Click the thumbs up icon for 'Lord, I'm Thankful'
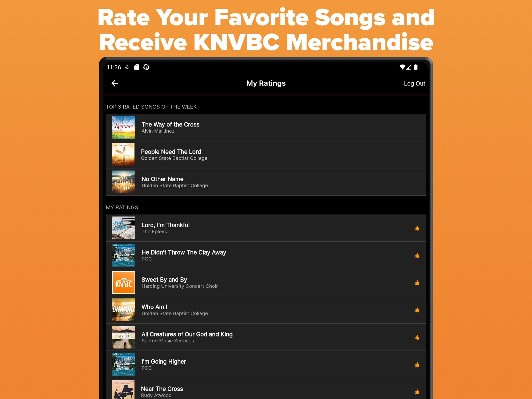This screenshot has height=399, width=532. 417,228
